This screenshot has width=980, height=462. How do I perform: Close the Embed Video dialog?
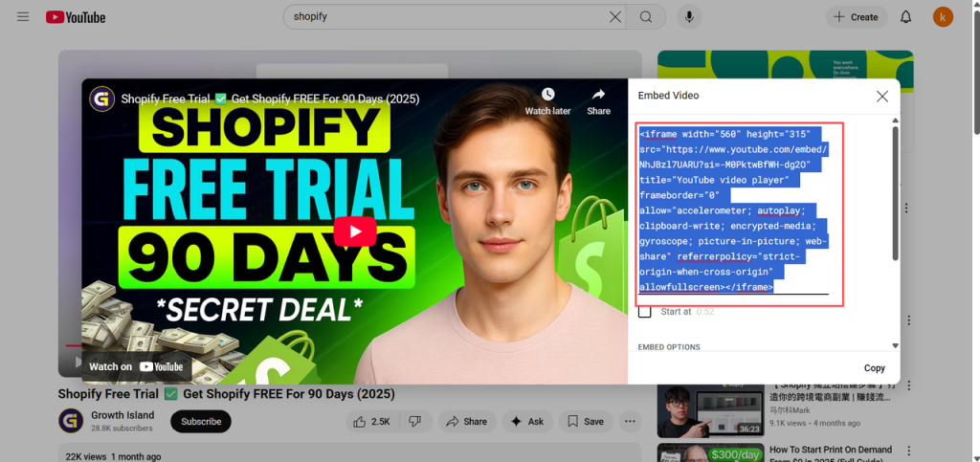click(x=882, y=96)
